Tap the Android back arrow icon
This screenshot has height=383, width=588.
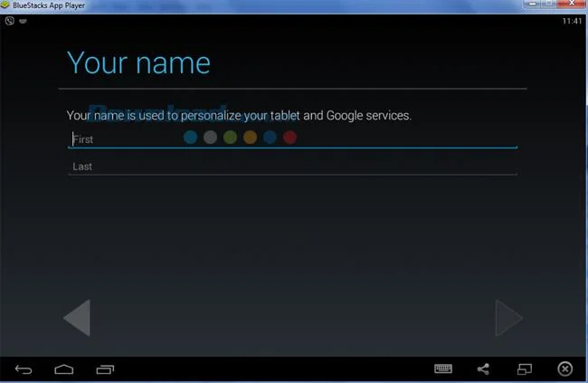click(x=24, y=369)
